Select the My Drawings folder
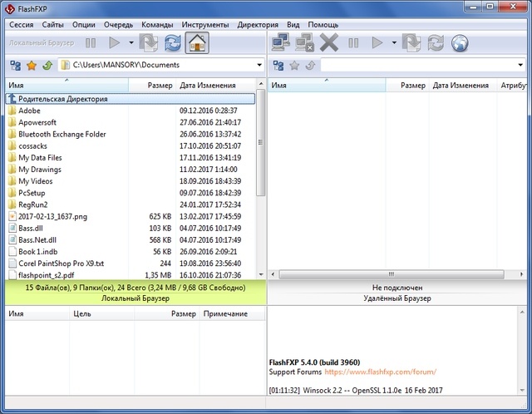The image size is (532, 414). [40, 170]
